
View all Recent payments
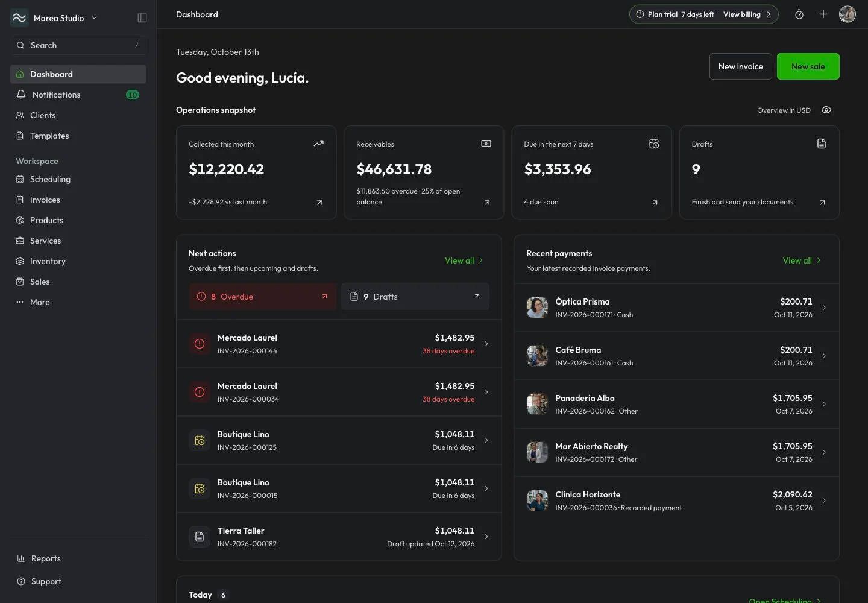802,260
